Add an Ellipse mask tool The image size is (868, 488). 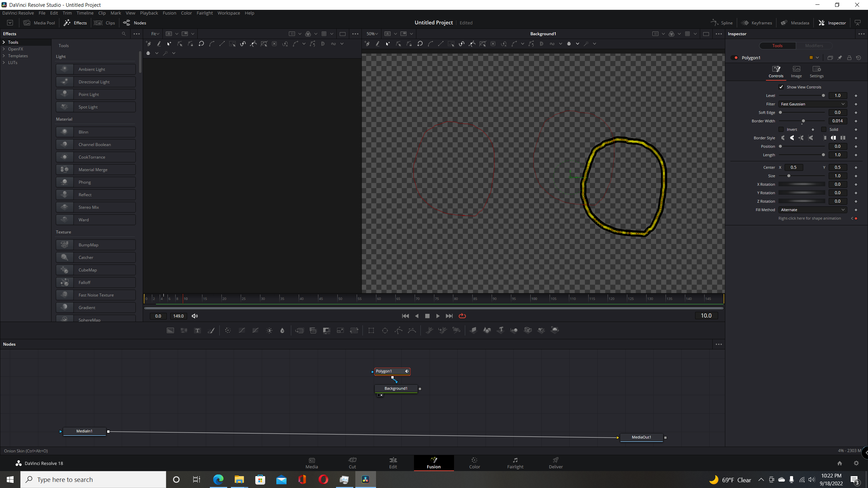385,330
